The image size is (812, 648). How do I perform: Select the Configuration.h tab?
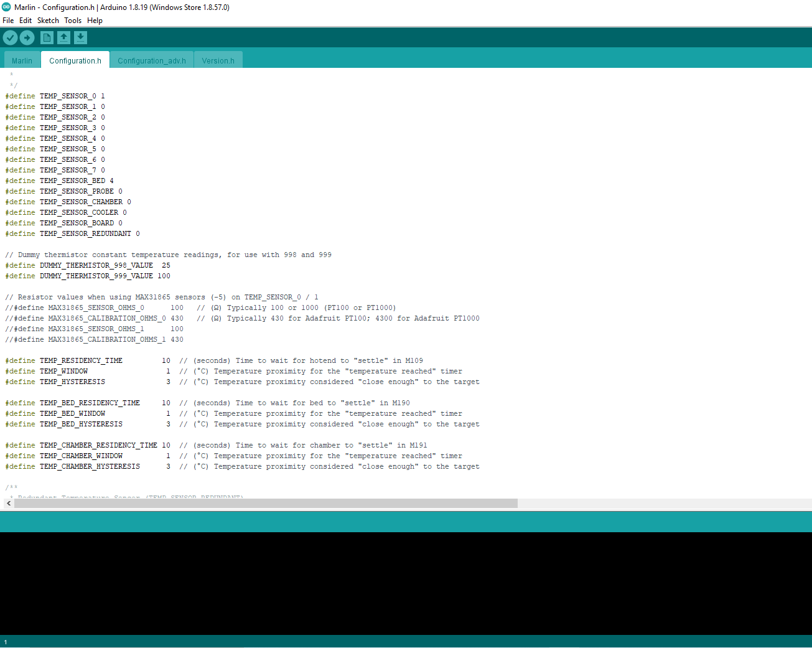(75, 60)
